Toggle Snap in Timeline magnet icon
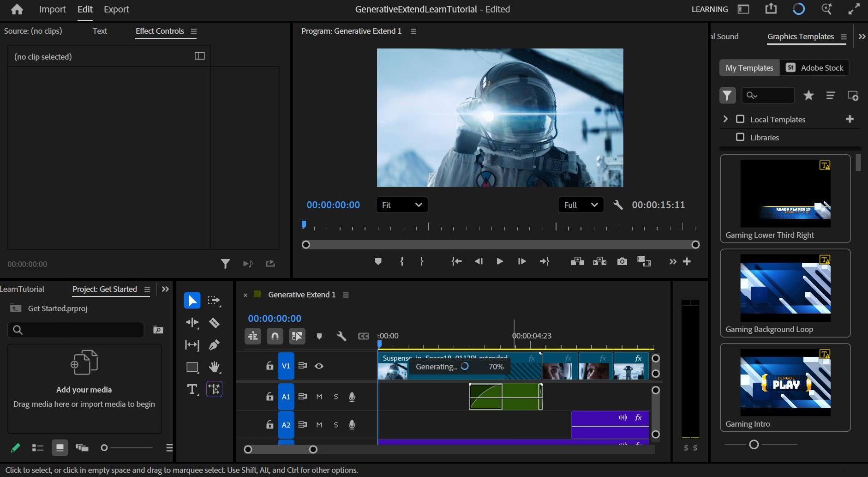 click(275, 336)
